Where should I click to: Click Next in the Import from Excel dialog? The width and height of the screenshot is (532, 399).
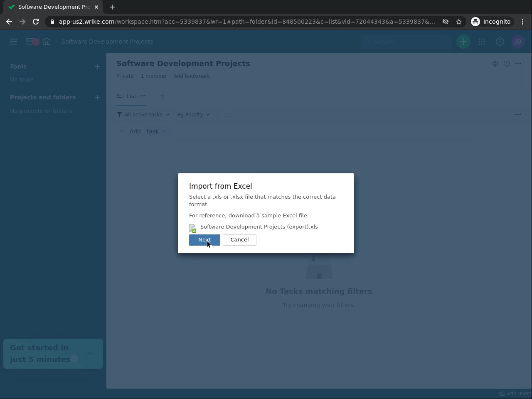pyautogui.click(x=204, y=240)
